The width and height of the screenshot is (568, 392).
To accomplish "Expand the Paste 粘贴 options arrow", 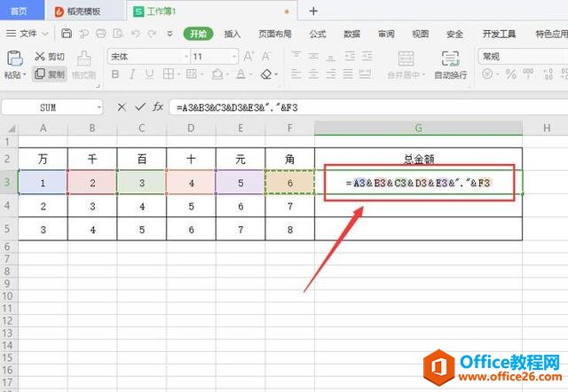I will click(x=25, y=74).
